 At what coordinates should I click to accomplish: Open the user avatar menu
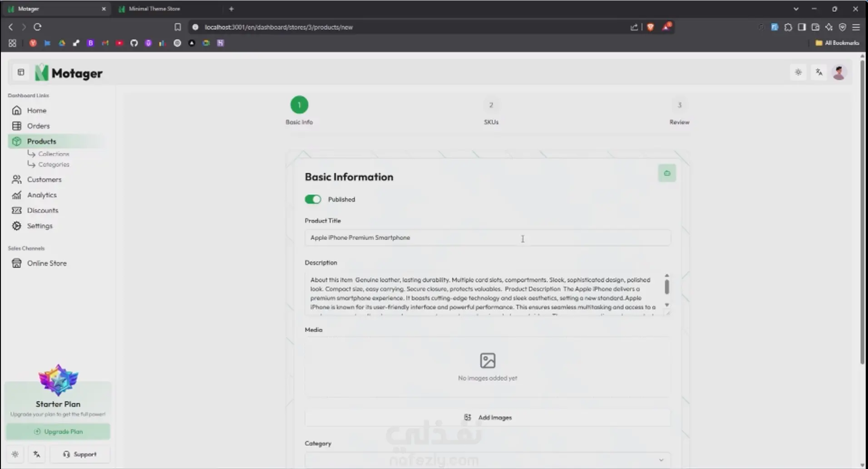tap(839, 72)
